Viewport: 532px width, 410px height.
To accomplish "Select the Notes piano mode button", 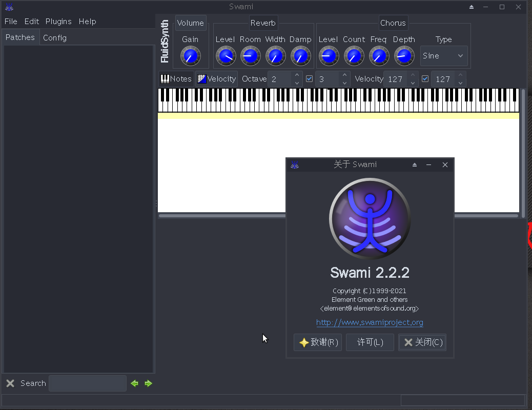I will (x=176, y=79).
